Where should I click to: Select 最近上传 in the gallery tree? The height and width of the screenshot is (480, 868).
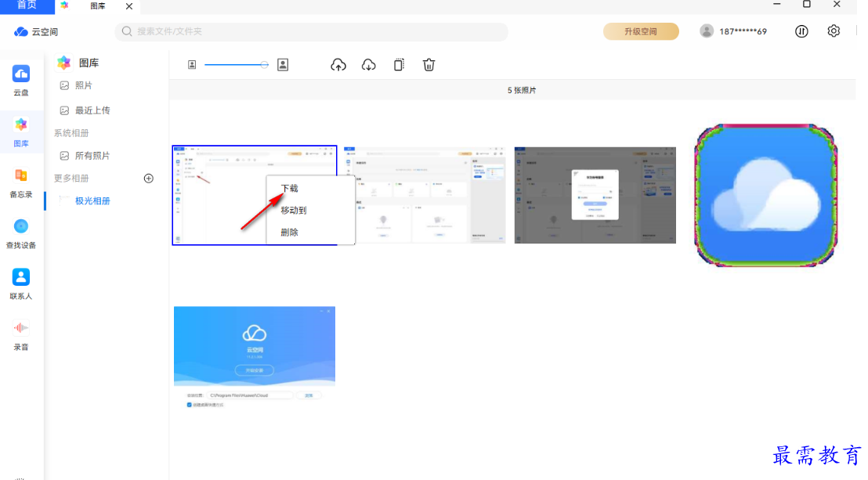pos(85,110)
